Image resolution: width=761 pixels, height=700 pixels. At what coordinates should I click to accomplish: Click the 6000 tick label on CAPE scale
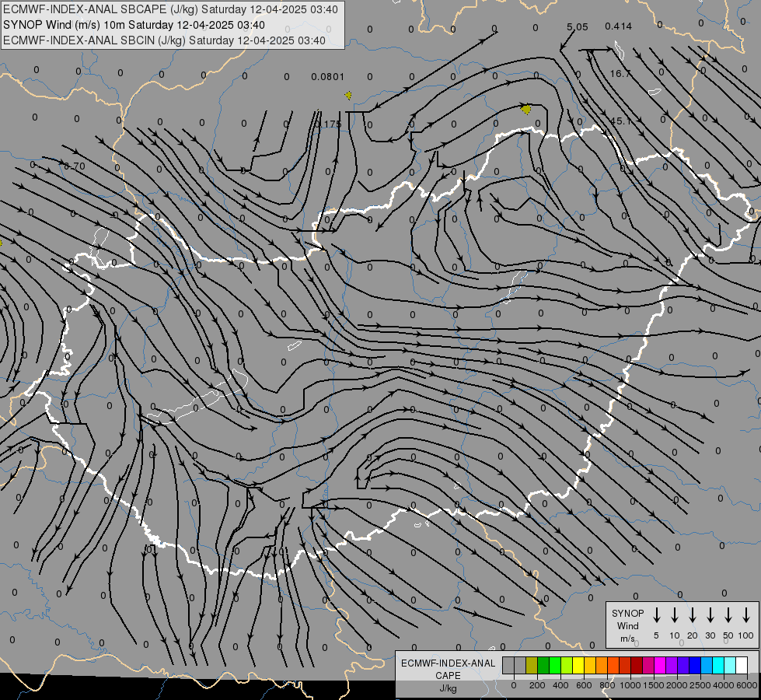747,685
